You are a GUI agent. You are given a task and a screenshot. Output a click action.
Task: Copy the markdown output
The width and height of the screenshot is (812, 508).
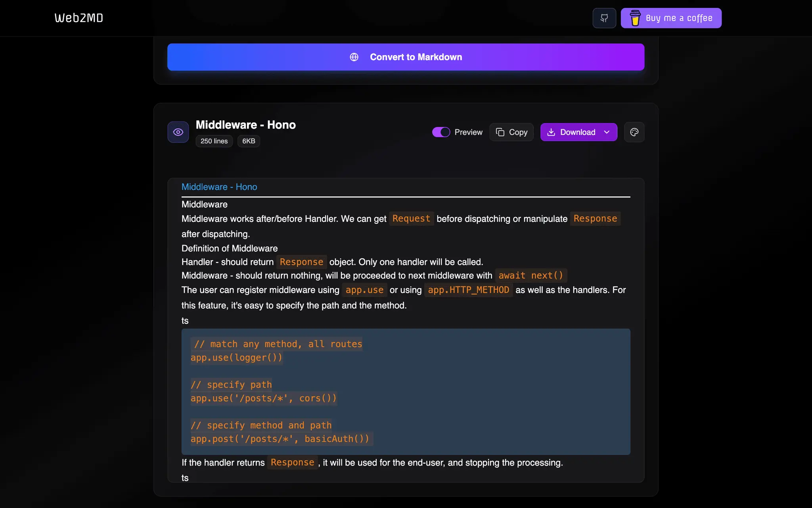click(511, 132)
